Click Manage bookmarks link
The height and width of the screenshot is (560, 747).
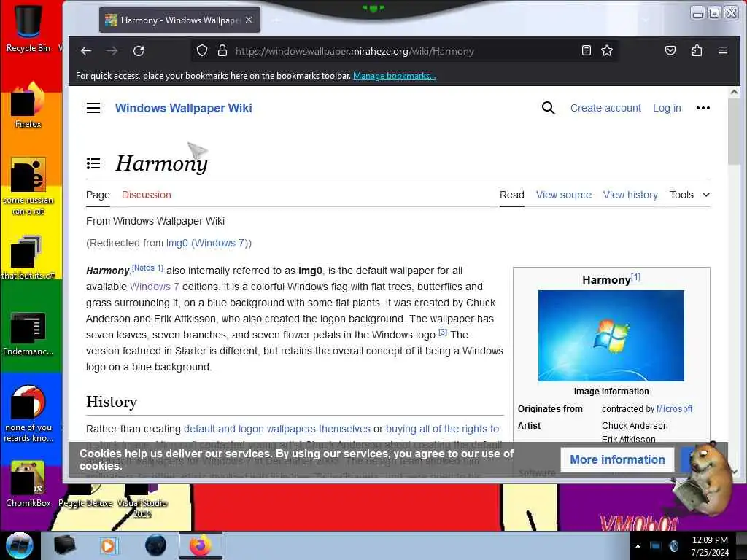pyautogui.click(x=394, y=76)
